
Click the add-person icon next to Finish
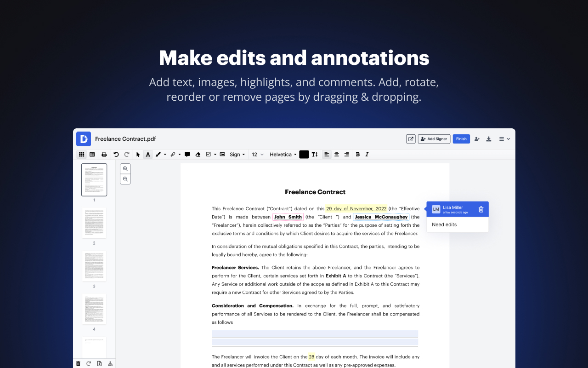[477, 139]
